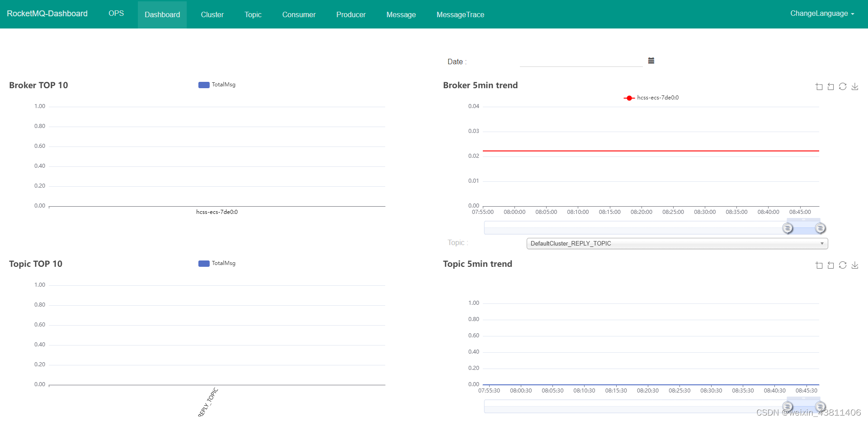Click hcss-ecs-7de0:0 axis label in Broker TOP 10

tap(217, 212)
